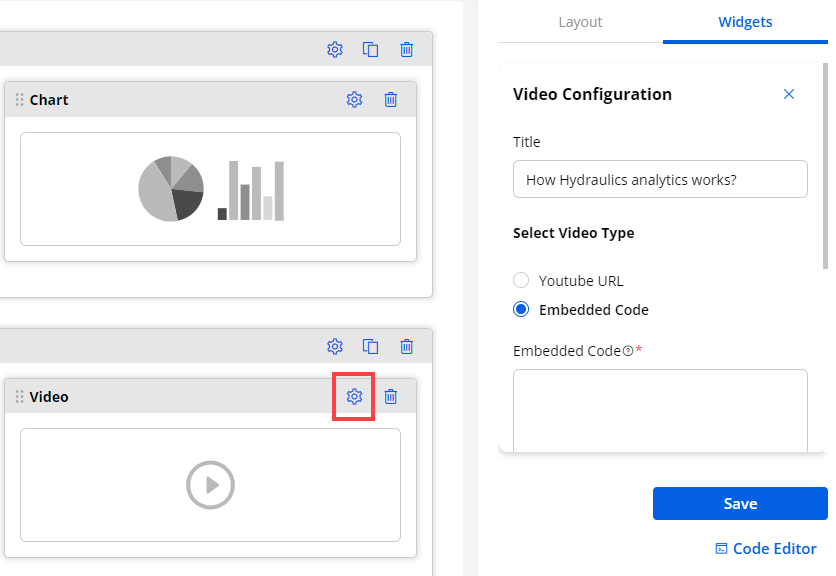Switch to the Widgets tab
The height and width of the screenshot is (576, 836).
(745, 22)
